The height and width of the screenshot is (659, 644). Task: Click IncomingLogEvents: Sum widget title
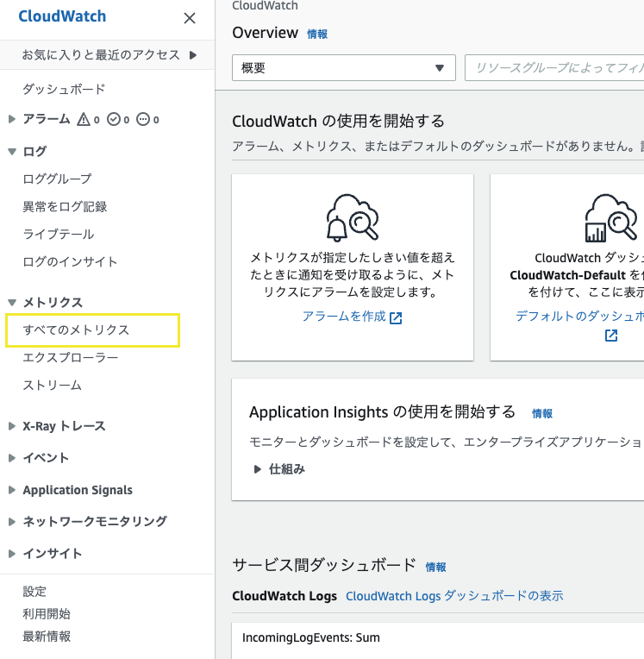point(311,637)
